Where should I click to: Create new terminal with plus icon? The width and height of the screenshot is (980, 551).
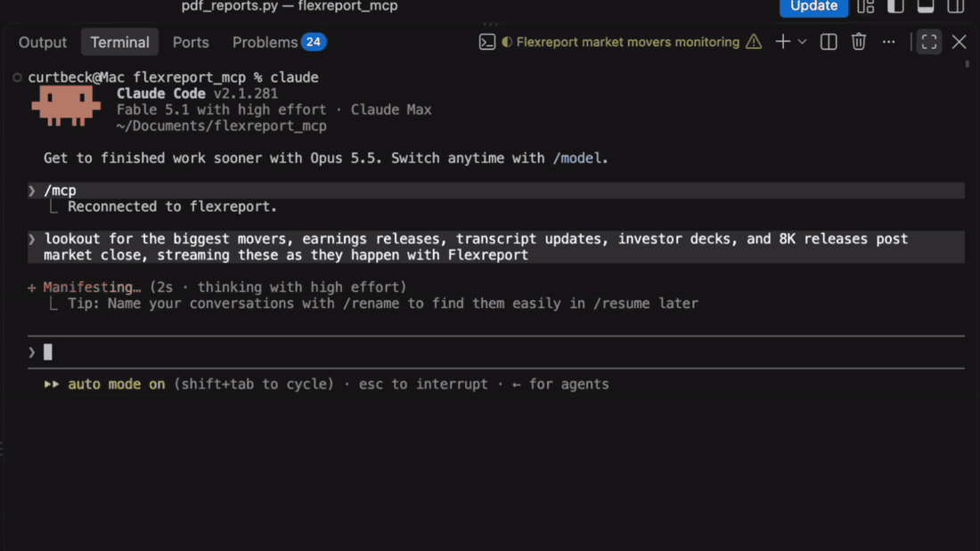coord(782,42)
